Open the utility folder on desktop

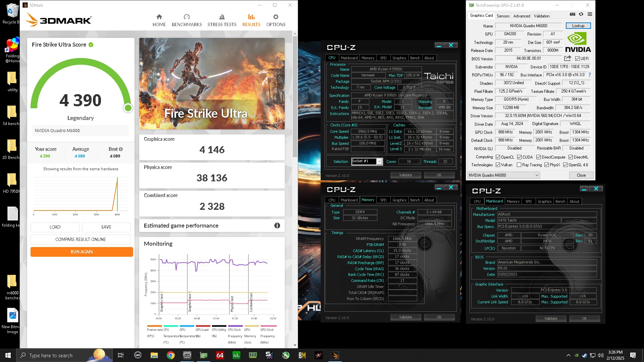(12, 81)
